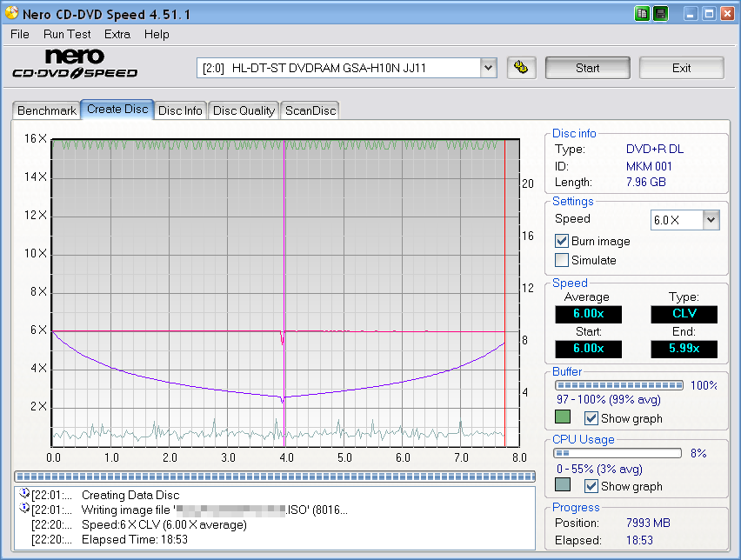Minimize the Nero CD-DVD Speed window
The image size is (741, 560).
point(691,14)
